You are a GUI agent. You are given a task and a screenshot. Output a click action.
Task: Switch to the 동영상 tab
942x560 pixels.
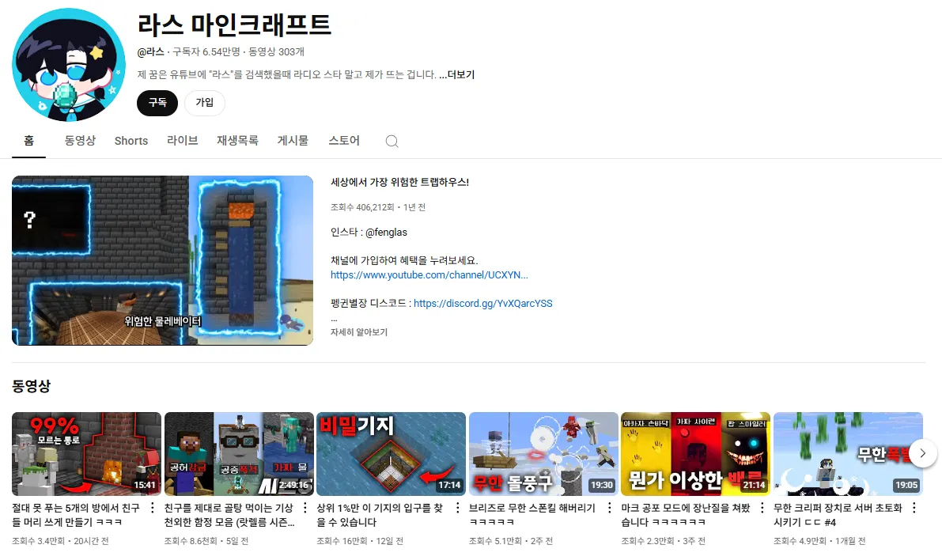point(80,141)
